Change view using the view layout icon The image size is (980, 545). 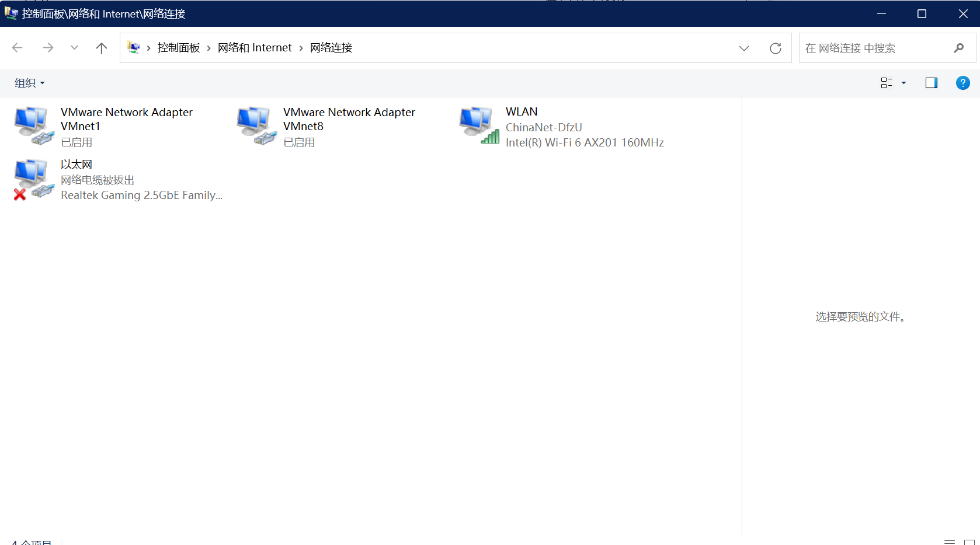tap(887, 83)
